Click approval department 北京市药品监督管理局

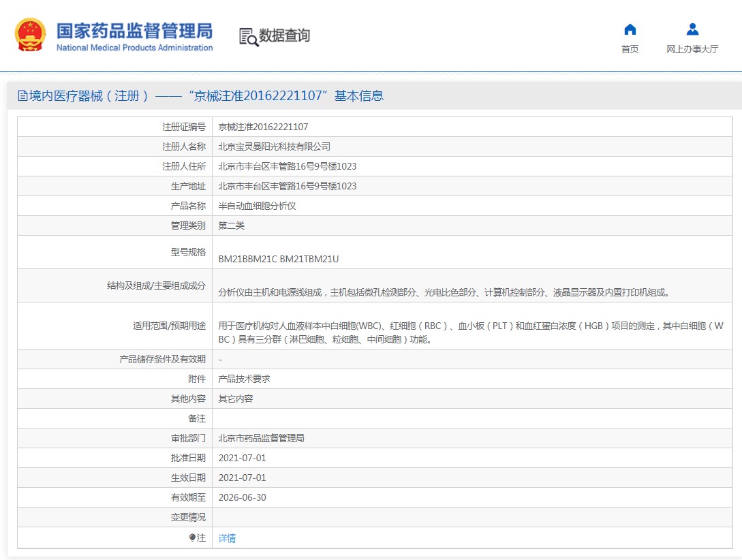click(x=261, y=438)
